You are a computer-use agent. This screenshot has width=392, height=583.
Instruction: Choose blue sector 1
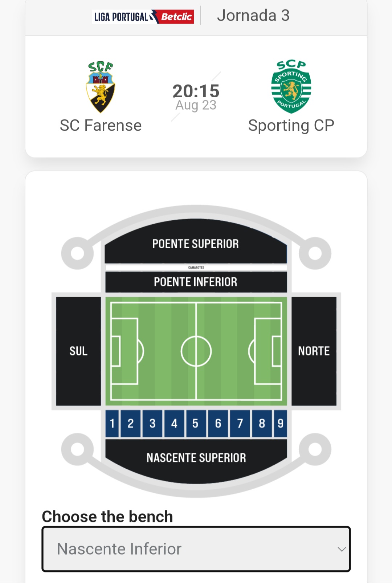(112, 424)
